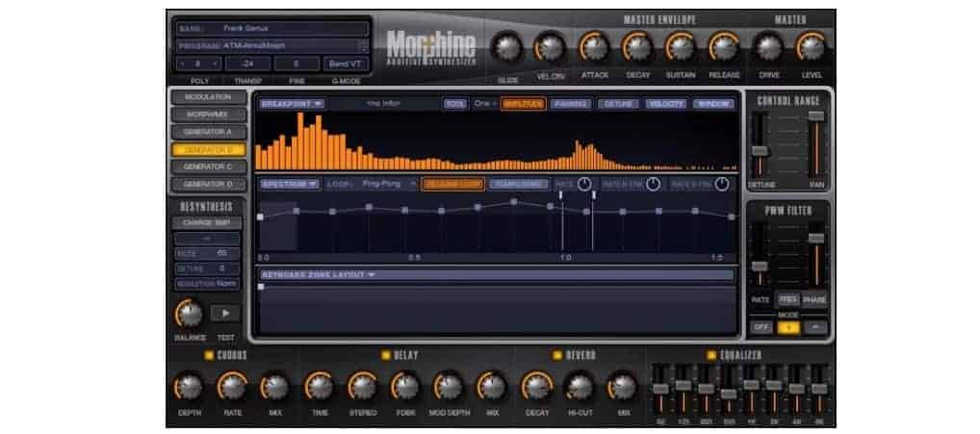Toggle the Tempo Sync button
Screen dimensions: 980x434
[x=519, y=184]
